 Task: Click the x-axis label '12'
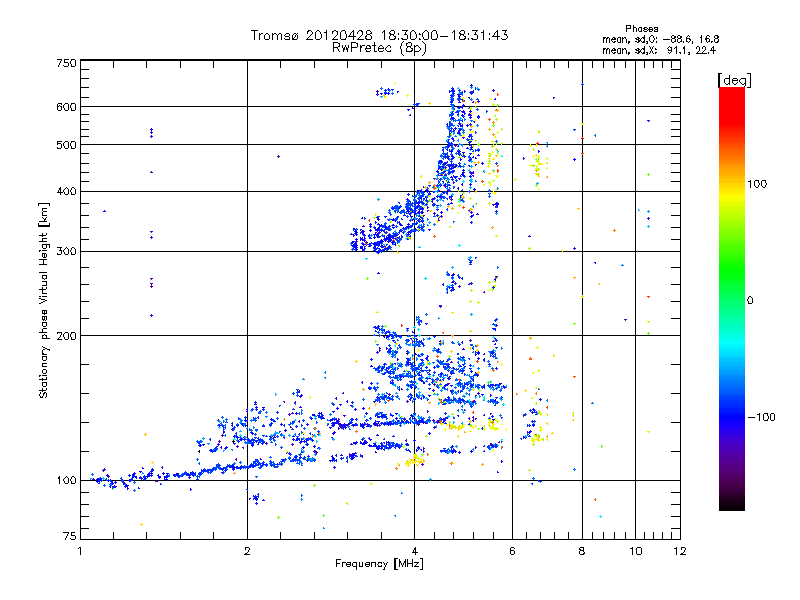point(680,552)
